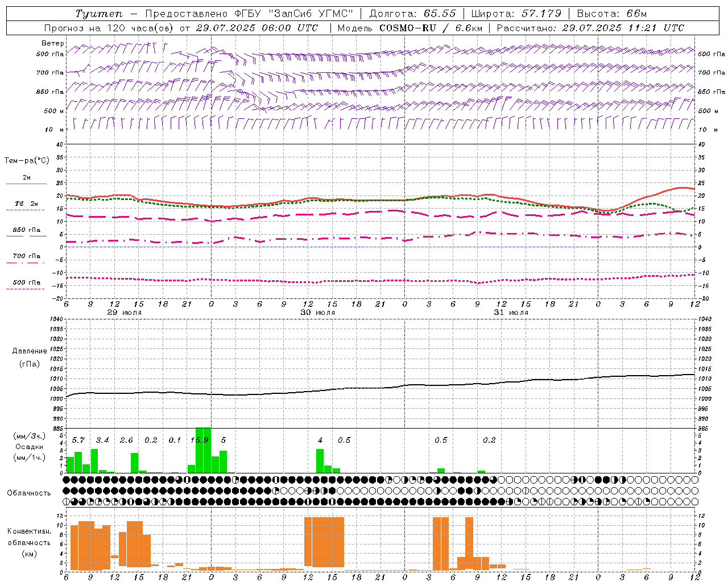Viewport: 728px width, 582px height.
Task: Click the 5.7 precipitation total value
Action: pos(78,440)
